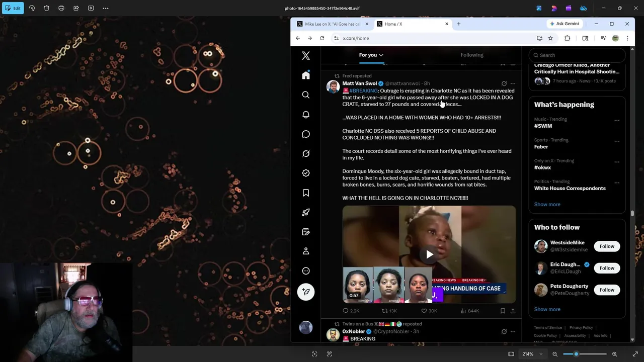
Task: Play the video in Matt's post
Action: [x=429, y=254]
